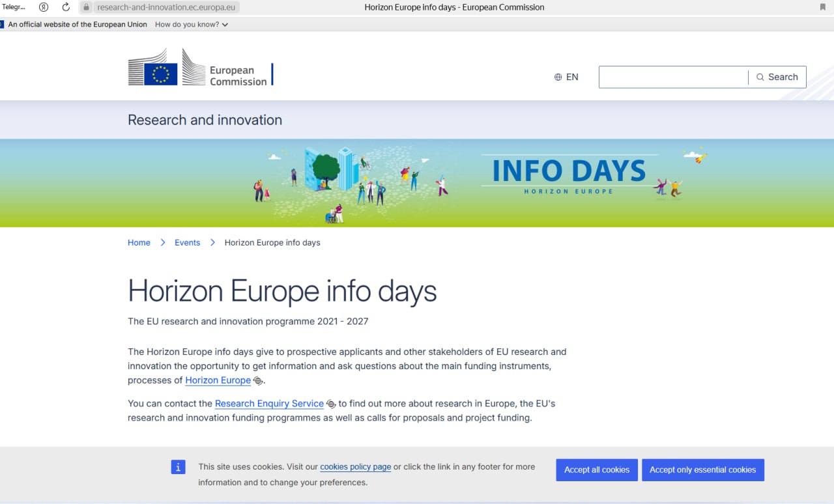
Task: Click the external link icon after Horizon Europe
Action: [258, 381]
